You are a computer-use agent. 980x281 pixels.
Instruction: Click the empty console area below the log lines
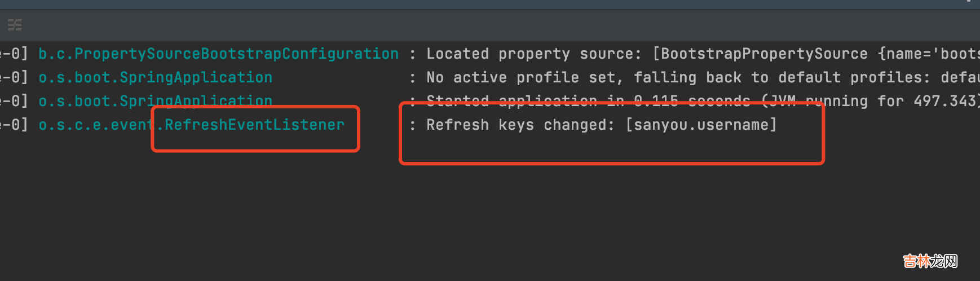pyautogui.click(x=451, y=220)
